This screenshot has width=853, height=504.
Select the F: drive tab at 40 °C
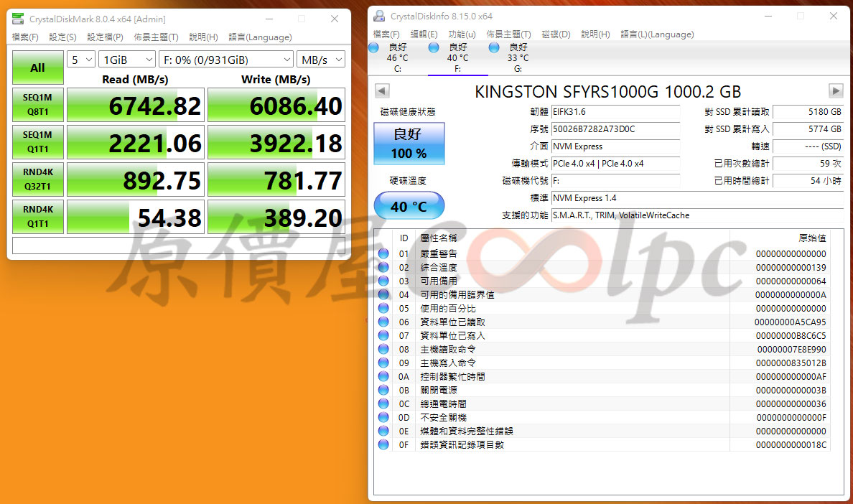click(457, 57)
